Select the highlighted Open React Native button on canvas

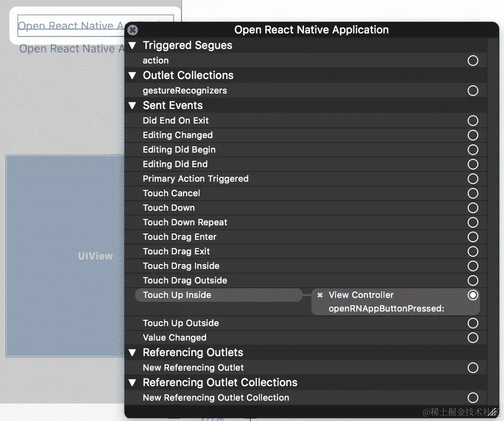coord(71,25)
